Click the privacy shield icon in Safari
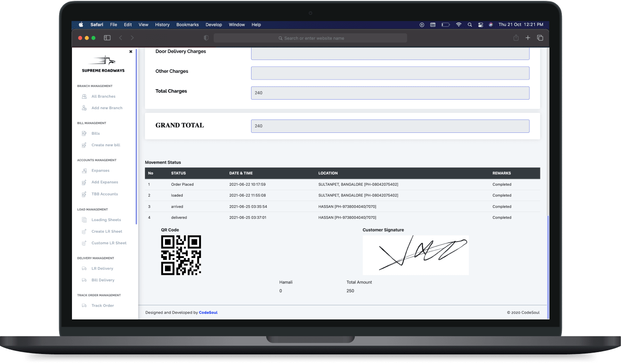Image resolution: width=621 pixels, height=364 pixels. [206, 38]
